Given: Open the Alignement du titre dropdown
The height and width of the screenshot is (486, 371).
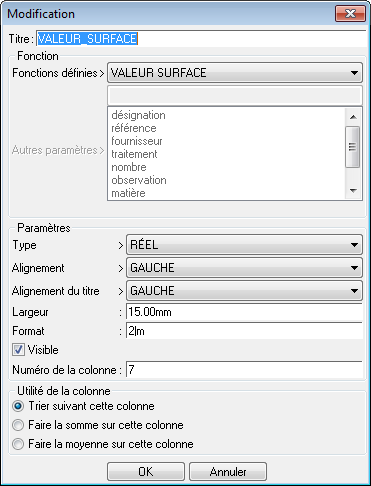Looking at the screenshot, I should click(244, 291).
